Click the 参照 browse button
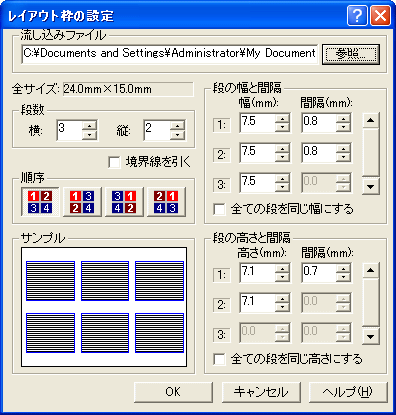 pos(351,54)
